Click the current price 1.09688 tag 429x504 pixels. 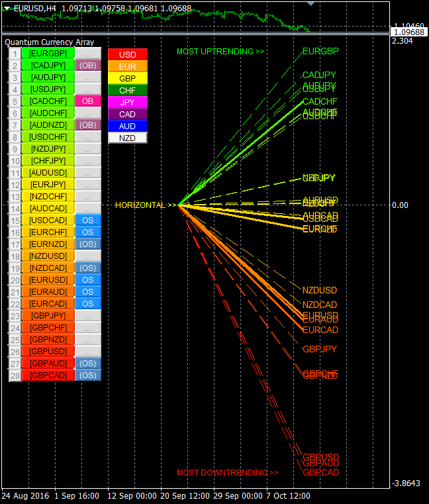click(x=409, y=32)
